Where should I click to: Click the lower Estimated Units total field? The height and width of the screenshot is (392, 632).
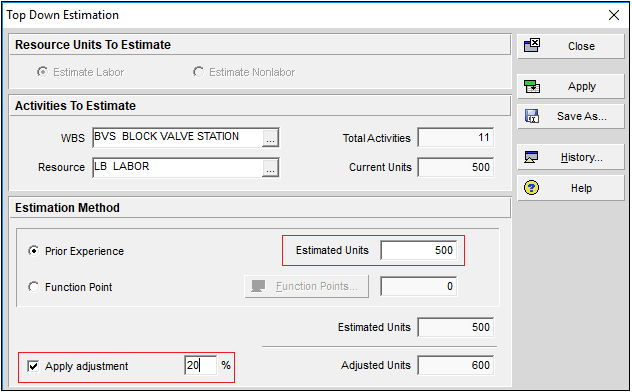[x=455, y=327]
